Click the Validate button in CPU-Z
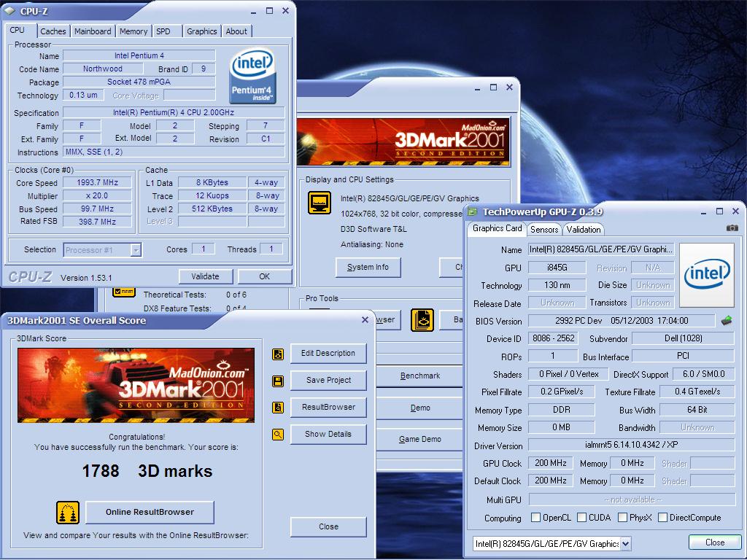 pyautogui.click(x=205, y=276)
